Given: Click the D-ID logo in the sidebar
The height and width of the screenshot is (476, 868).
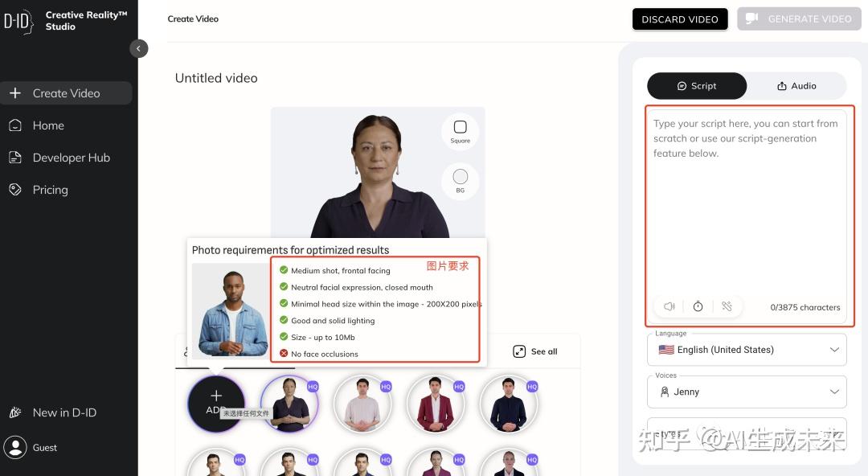Looking at the screenshot, I should pyautogui.click(x=18, y=22).
